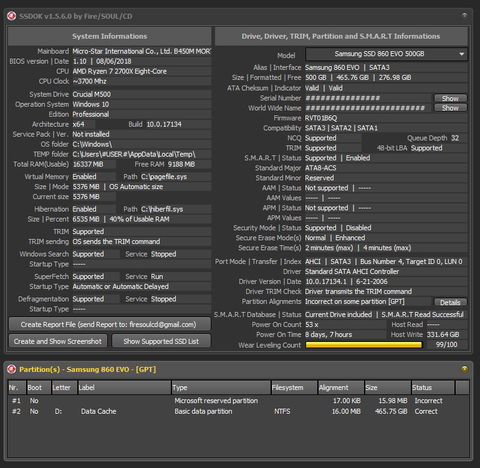
Task: Sort partitions by Boot column
Action: pos(39,387)
